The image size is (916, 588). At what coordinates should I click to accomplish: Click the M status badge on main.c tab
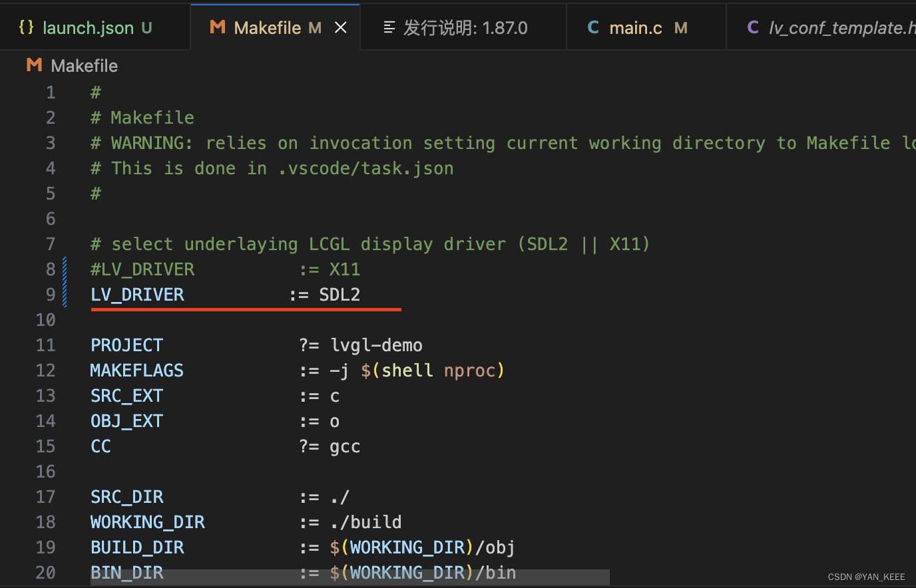tap(680, 28)
